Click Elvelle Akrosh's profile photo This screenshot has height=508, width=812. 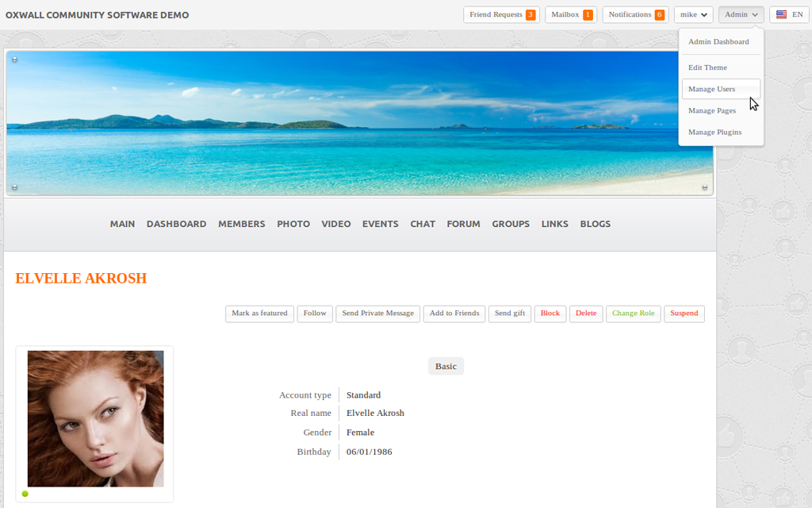95,418
